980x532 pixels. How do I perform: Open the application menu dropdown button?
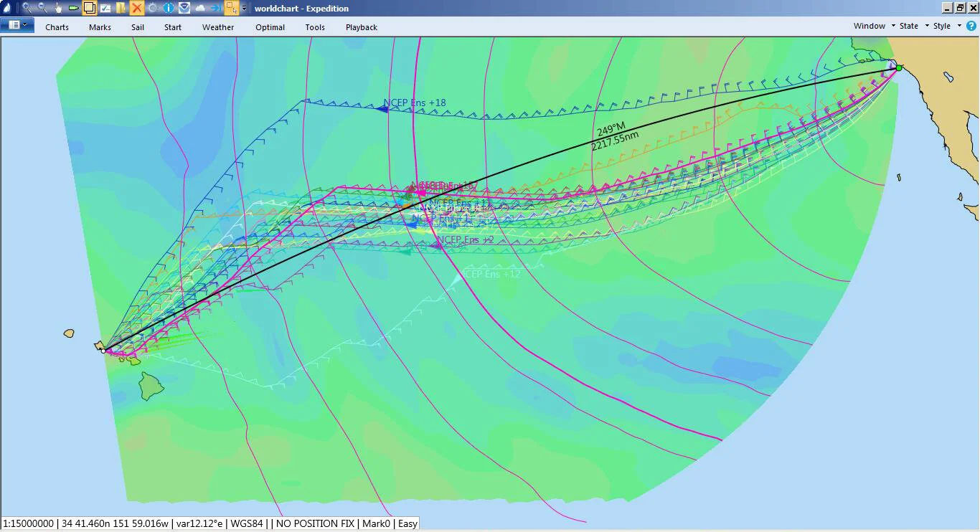17,25
